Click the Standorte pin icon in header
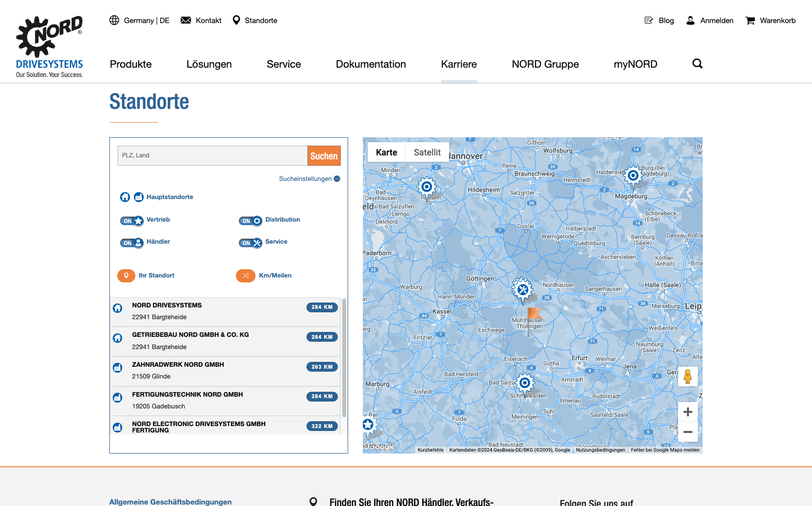The height and width of the screenshot is (506, 812). [x=236, y=20]
